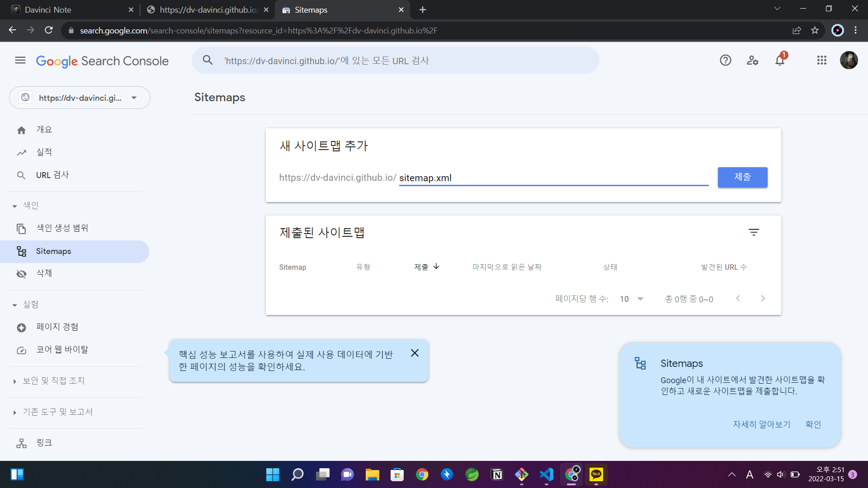Dismiss the performance tip popup
868x488 pixels.
coord(415,353)
